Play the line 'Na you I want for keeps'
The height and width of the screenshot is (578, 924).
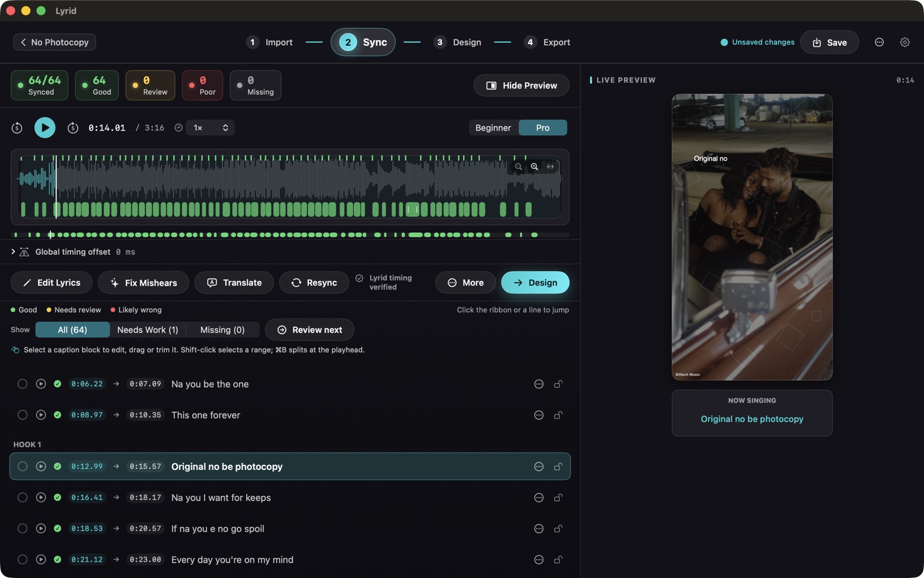[41, 498]
